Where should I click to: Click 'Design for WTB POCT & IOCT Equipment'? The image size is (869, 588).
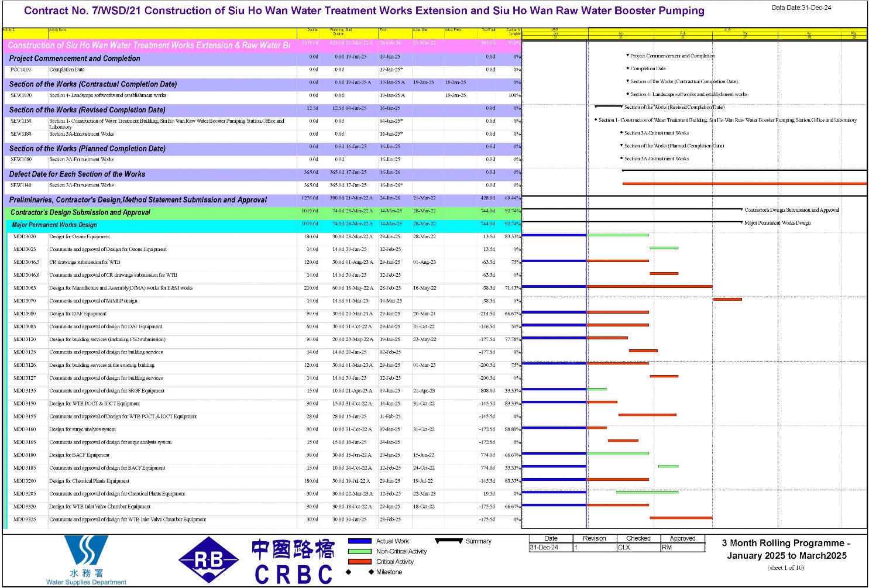point(95,404)
